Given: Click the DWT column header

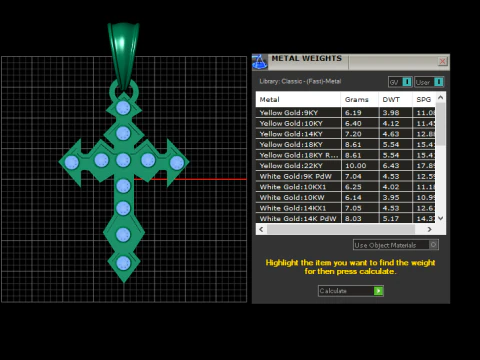Looking at the screenshot, I should (395, 99).
